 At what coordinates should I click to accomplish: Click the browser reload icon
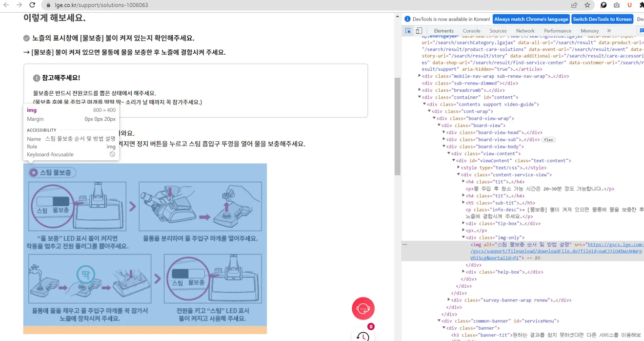coord(32,5)
